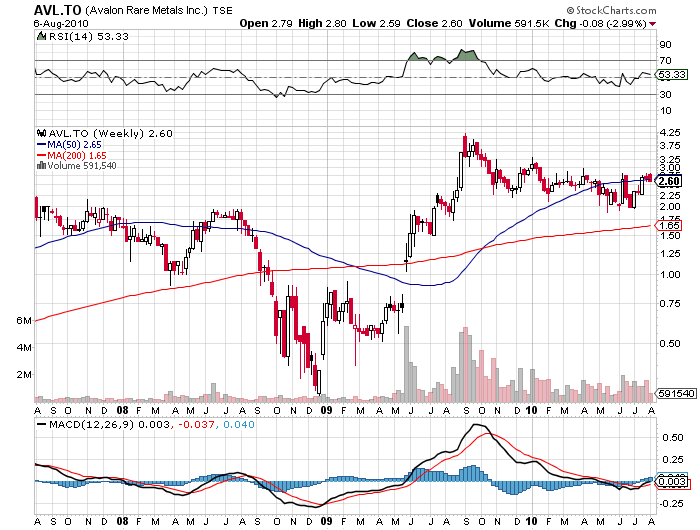The width and height of the screenshot is (700, 530).
Task: Click the StockCharts.com copyright label
Action: 611,10
